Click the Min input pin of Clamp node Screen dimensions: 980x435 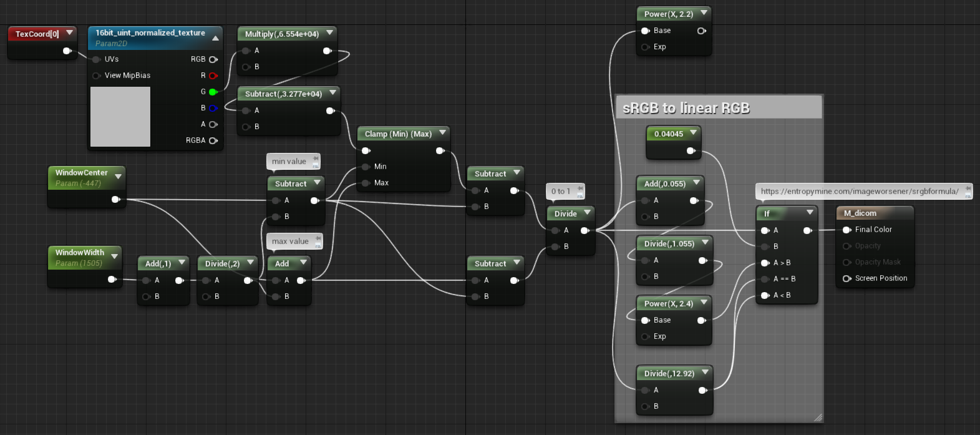[366, 167]
